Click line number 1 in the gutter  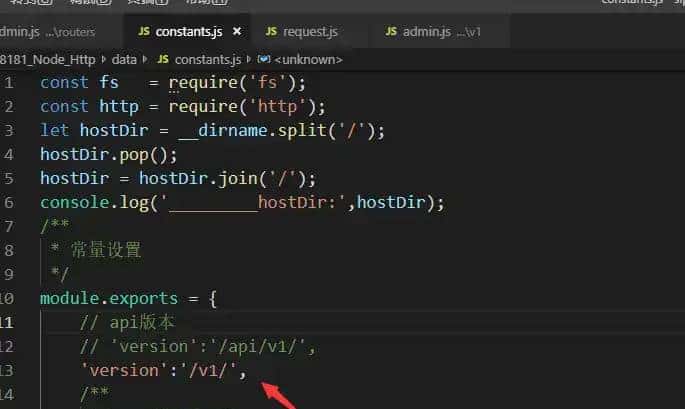(9, 82)
